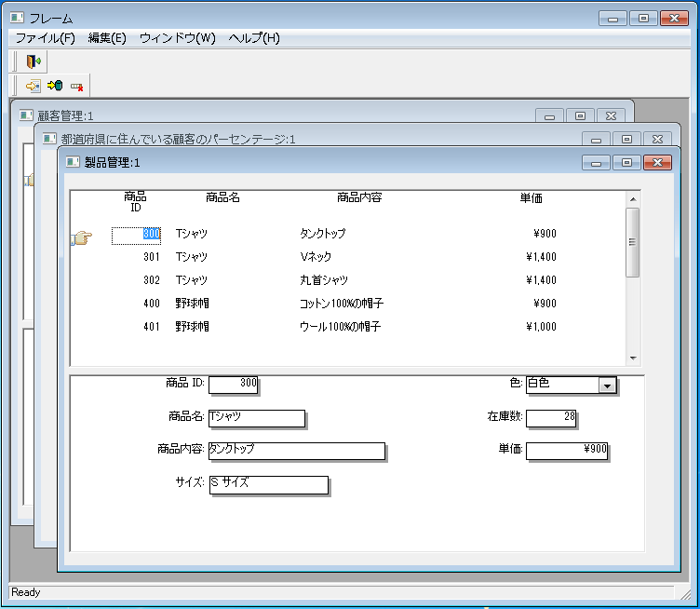
Task: Click the ¥900 price in row 300
Action: (x=545, y=234)
